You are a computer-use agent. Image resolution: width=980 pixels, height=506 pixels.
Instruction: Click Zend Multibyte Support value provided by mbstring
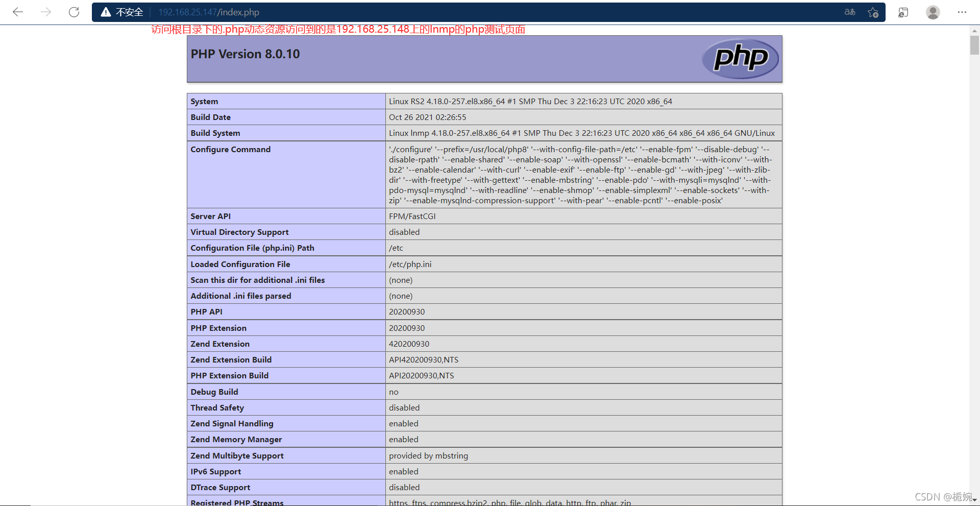pyautogui.click(x=428, y=456)
